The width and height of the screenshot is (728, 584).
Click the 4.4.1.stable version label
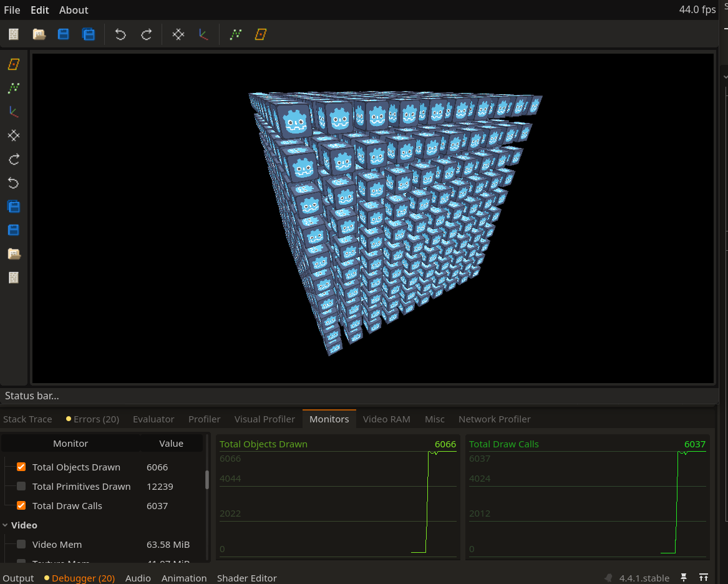tap(644, 578)
